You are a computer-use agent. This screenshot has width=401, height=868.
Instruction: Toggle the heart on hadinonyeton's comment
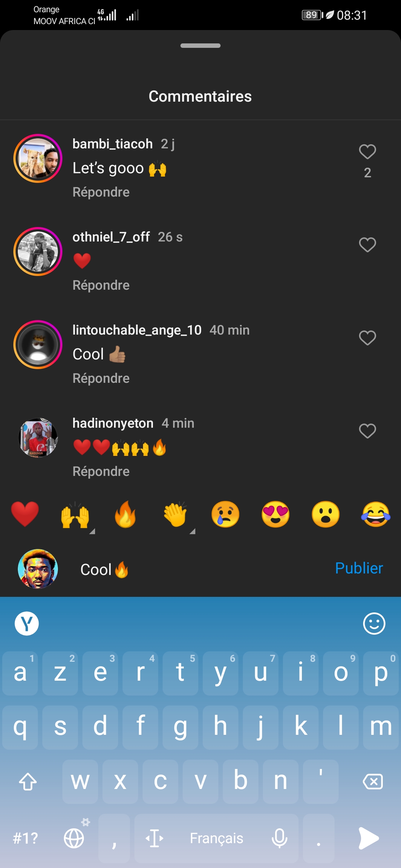click(x=367, y=431)
